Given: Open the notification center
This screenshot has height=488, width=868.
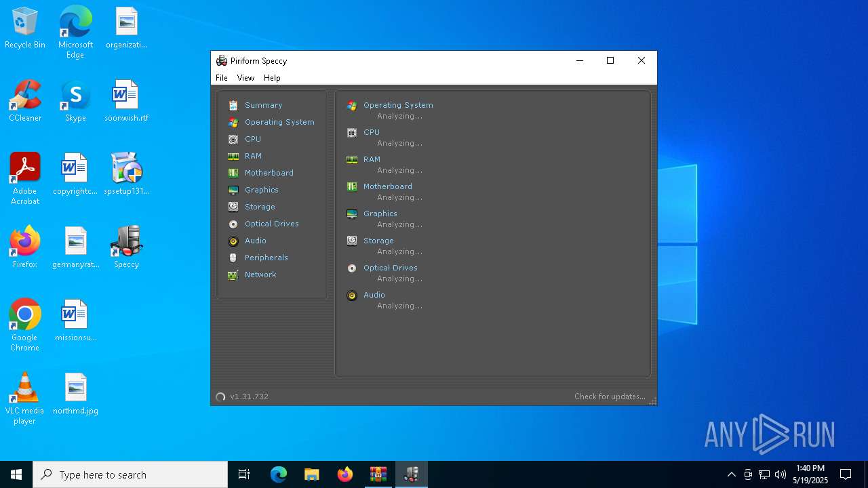Looking at the screenshot, I should 846,474.
